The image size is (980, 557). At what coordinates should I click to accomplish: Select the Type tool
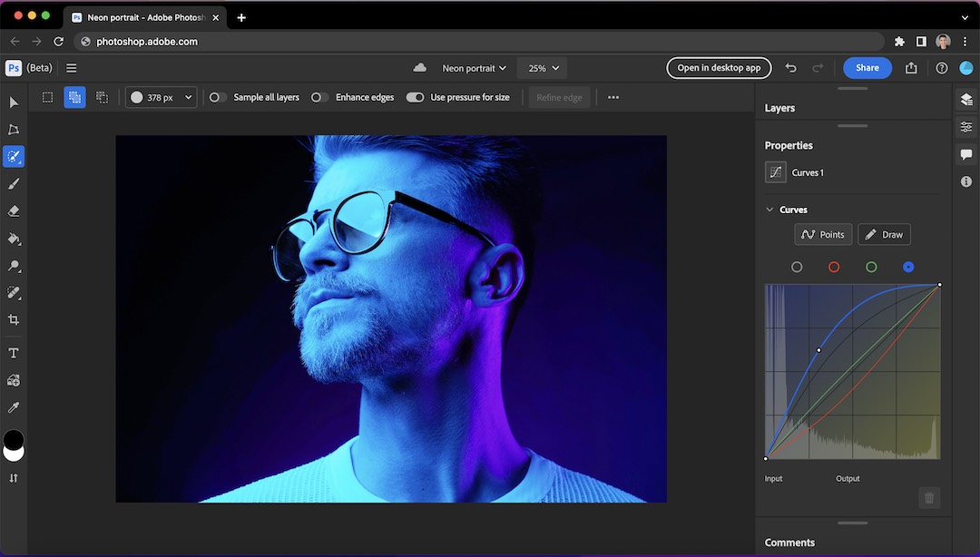click(14, 353)
